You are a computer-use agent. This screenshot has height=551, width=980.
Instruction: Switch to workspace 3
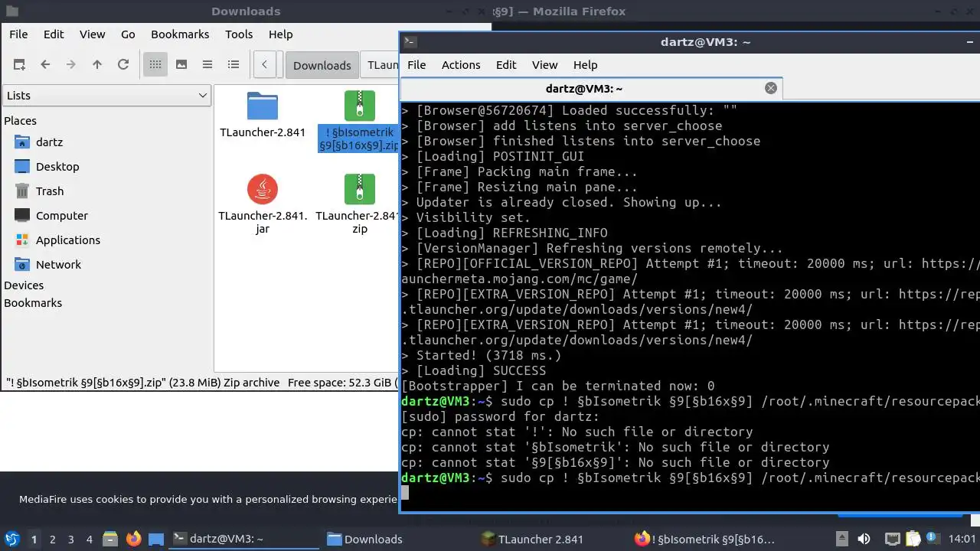(70, 539)
